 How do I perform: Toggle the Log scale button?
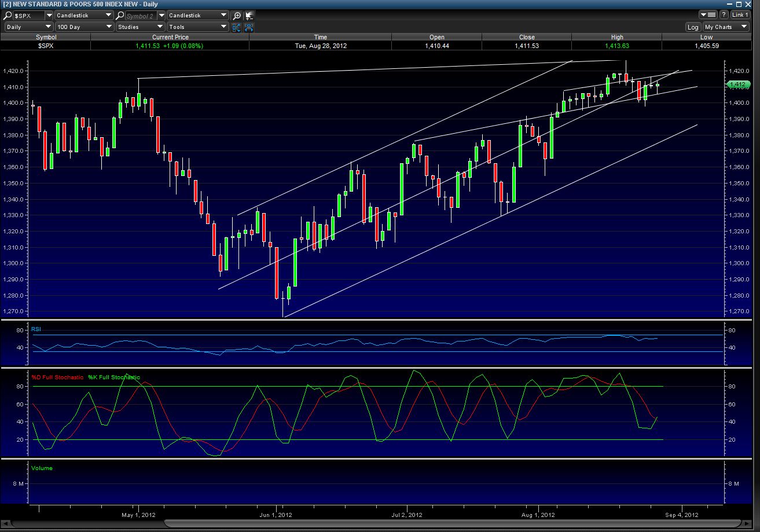(x=693, y=27)
